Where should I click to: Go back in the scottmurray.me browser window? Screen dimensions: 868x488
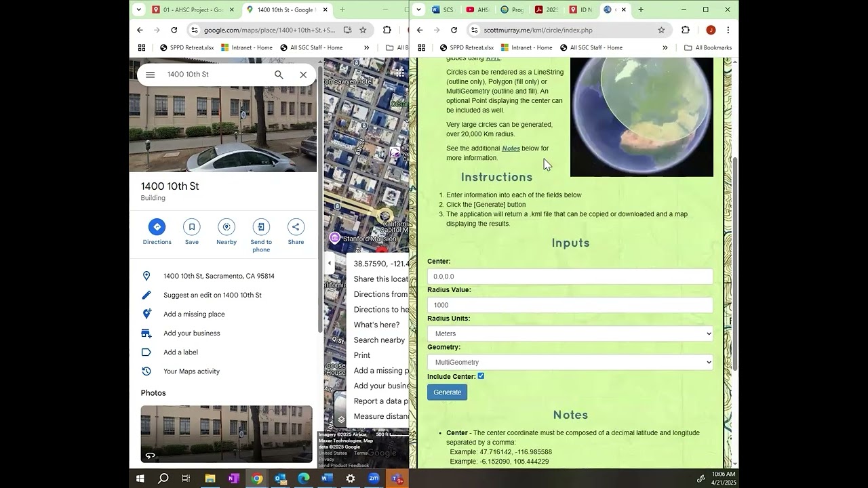pos(420,30)
